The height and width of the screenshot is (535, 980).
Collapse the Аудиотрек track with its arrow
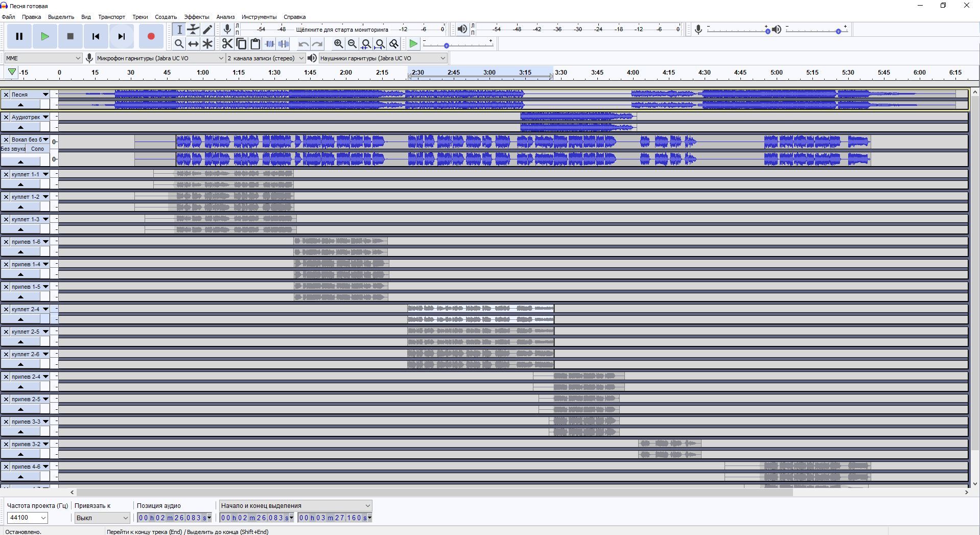20,127
